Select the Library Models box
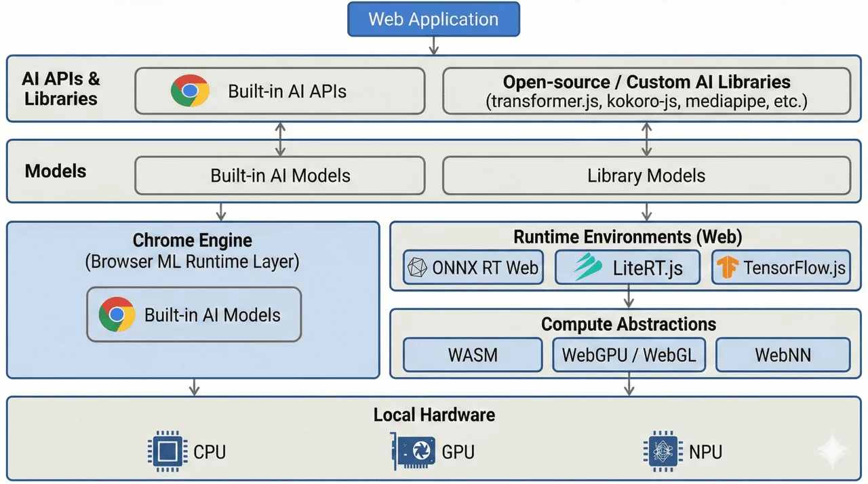 coord(646,176)
